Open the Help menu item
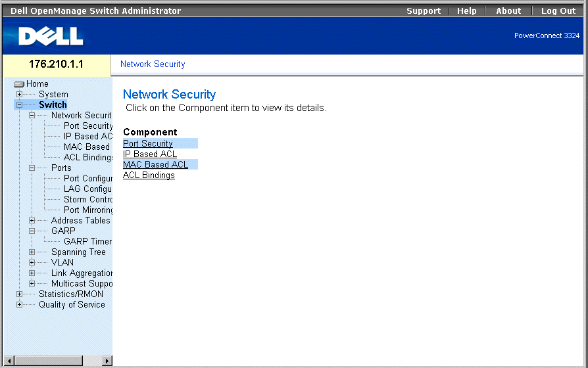588x368 pixels. tap(466, 11)
